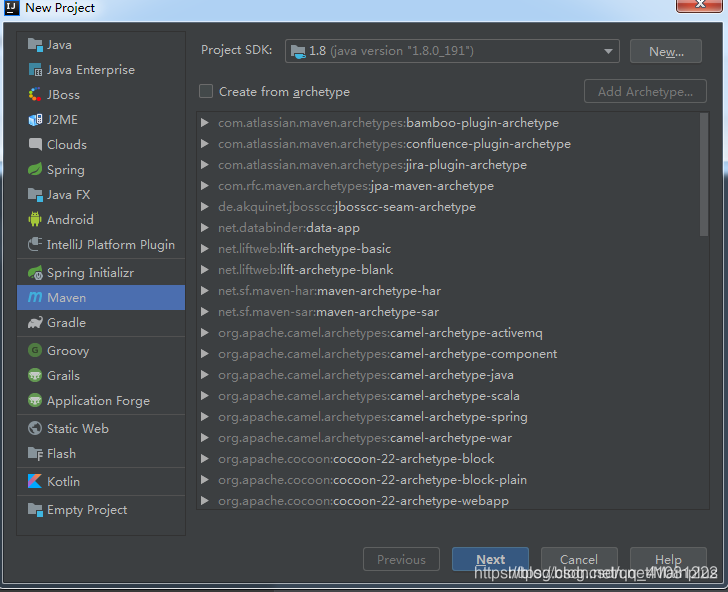
Task: Click the Maven m icon
Action: tap(35, 297)
